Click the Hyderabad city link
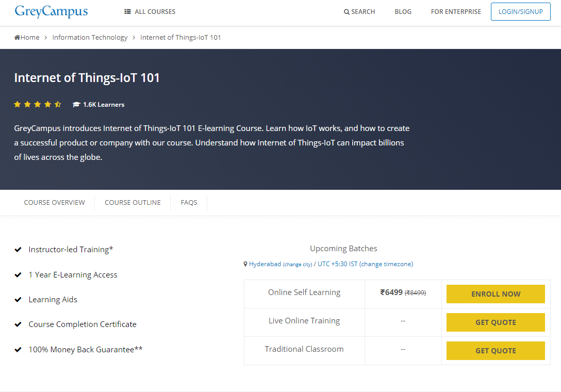This screenshot has width=561, height=392. [265, 264]
